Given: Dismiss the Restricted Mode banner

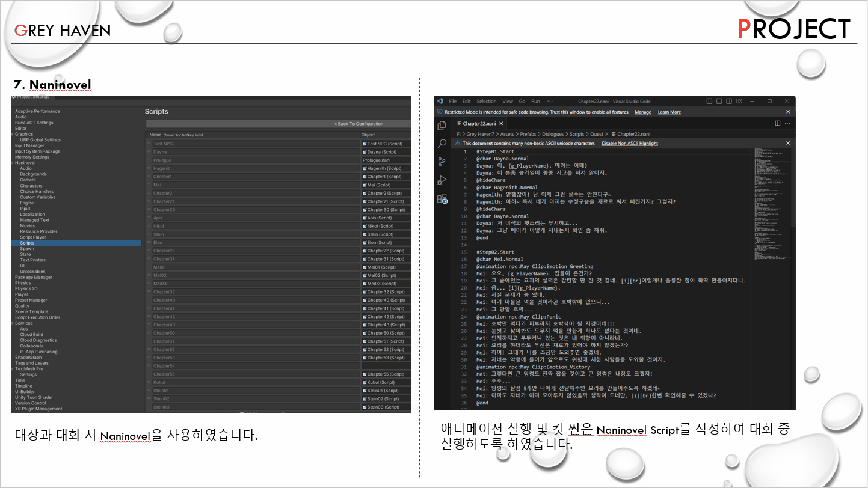Looking at the screenshot, I should (x=788, y=112).
